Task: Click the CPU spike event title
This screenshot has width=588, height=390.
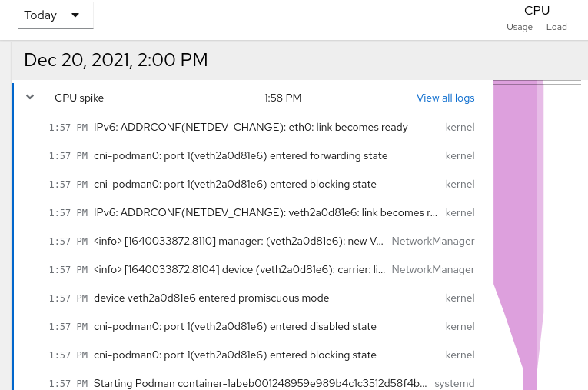Action: pyautogui.click(x=79, y=98)
